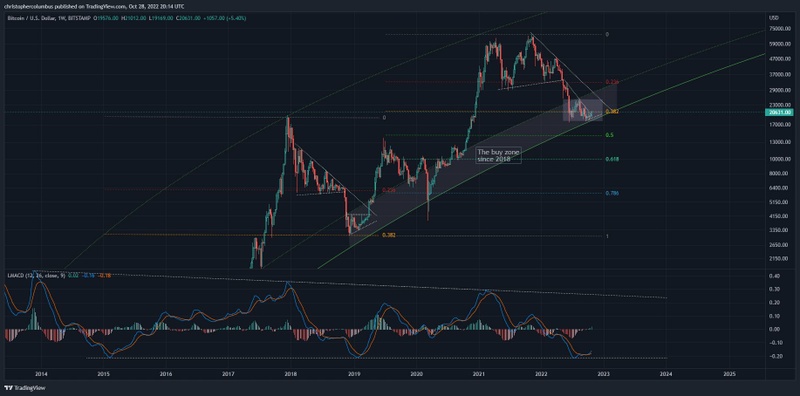800x396 pixels.
Task: Select the current price label 20631.00
Action: point(780,112)
